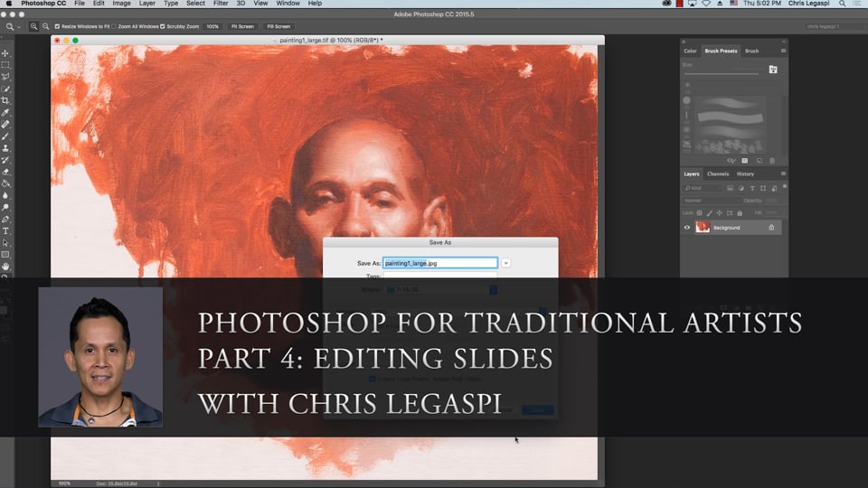The width and height of the screenshot is (868, 488).
Task: Create a new brush preset
Action: point(759,161)
